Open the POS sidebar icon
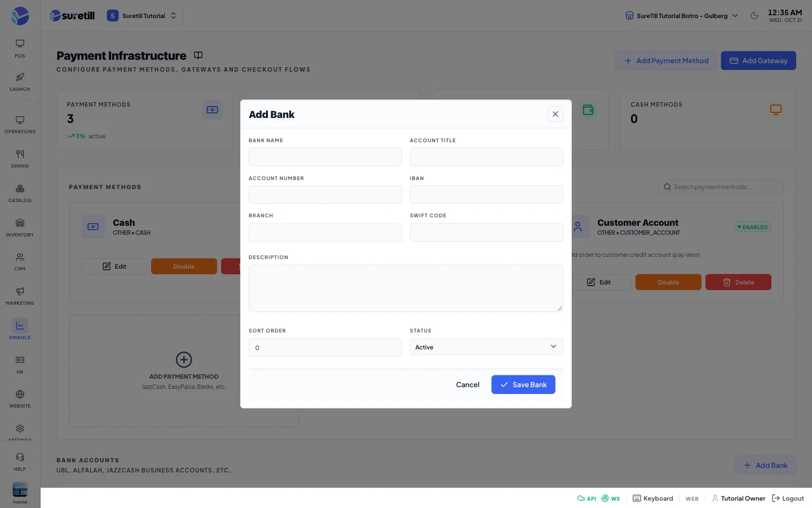This screenshot has height=508, width=812. tap(20, 44)
